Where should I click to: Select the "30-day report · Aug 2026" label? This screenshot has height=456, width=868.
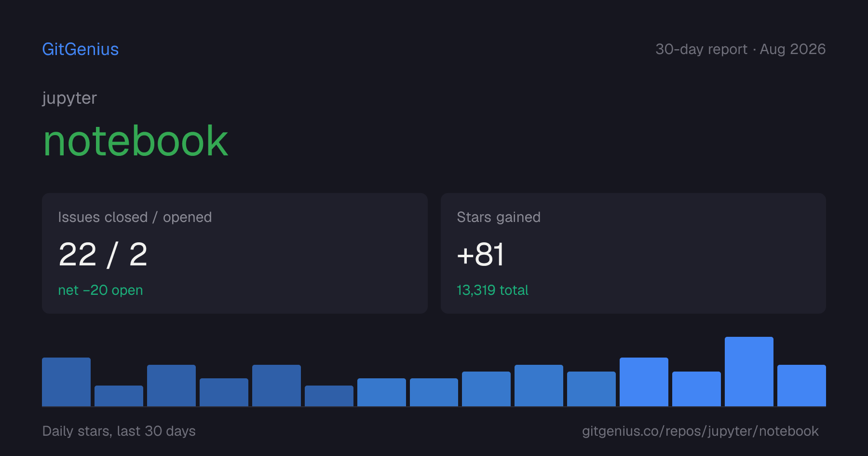(740, 49)
